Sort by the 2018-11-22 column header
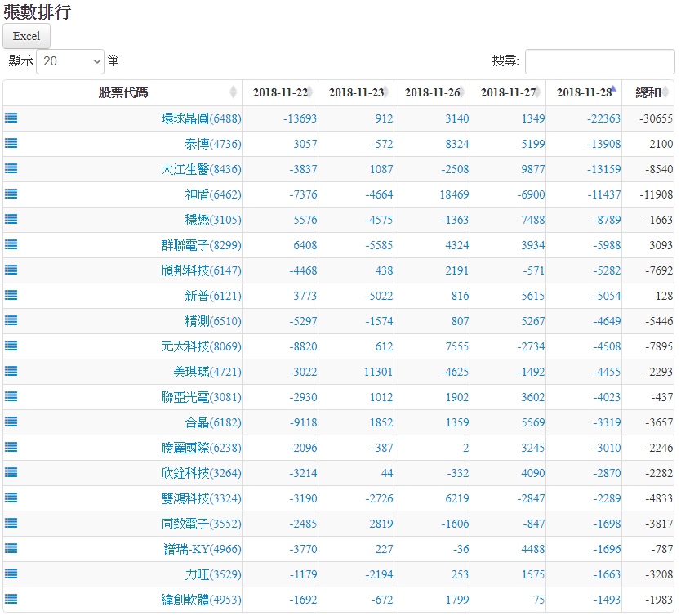 pyautogui.click(x=279, y=92)
